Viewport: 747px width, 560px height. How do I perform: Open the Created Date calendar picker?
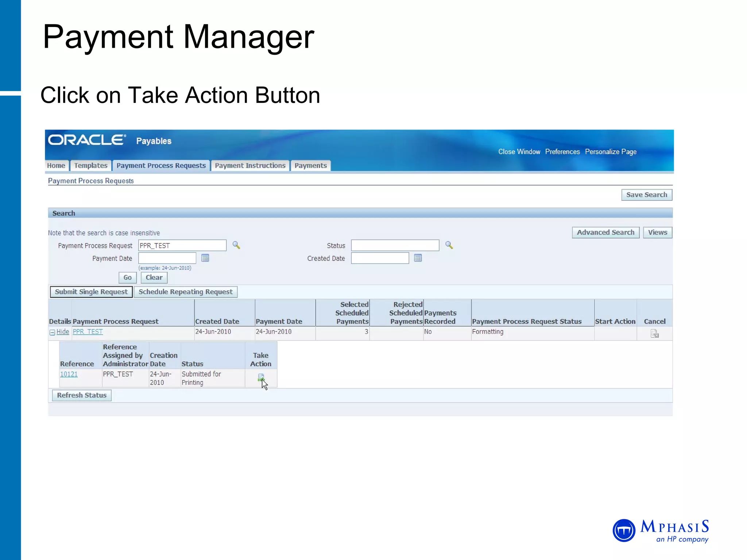pos(418,258)
